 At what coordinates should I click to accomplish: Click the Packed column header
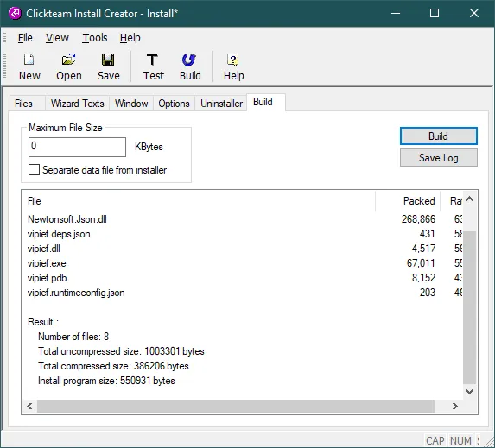click(408, 201)
